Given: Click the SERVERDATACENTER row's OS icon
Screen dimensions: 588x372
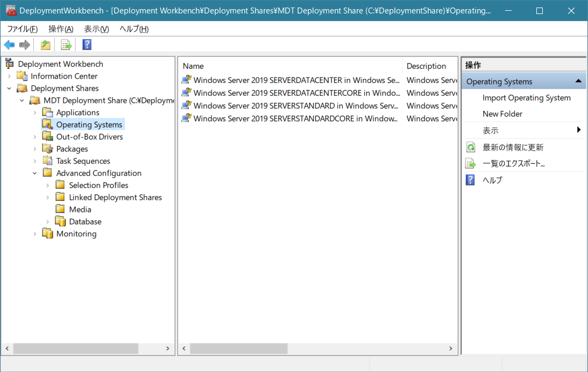Looking at the screenshot, I should (x=186, y=80).
